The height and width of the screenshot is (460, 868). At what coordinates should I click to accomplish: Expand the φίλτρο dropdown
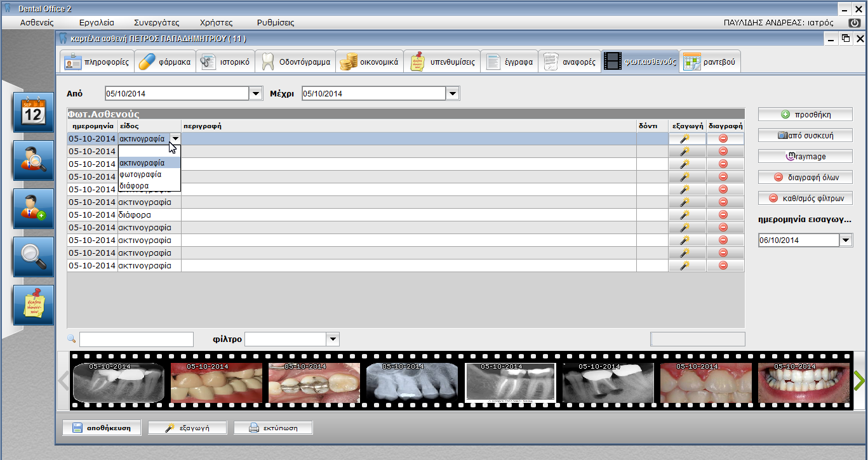pyautogui.click(x=333, y=339)
